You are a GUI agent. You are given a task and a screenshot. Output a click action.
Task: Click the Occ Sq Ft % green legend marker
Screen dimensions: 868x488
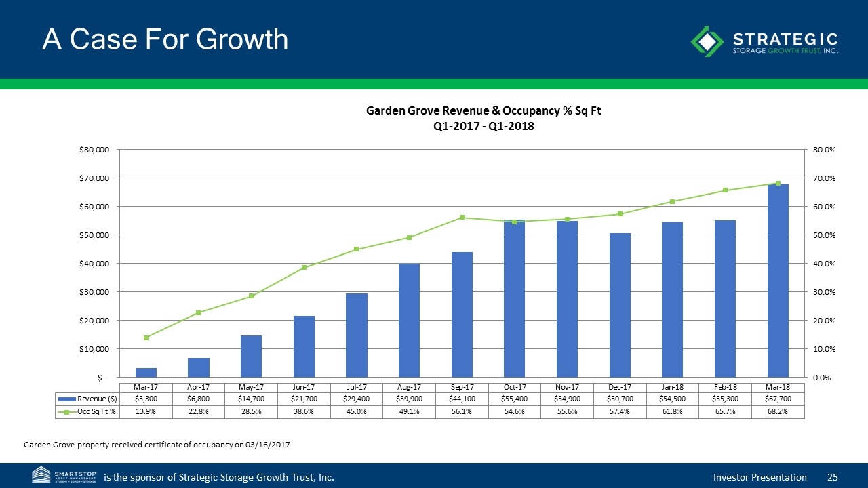pos(66,412)
